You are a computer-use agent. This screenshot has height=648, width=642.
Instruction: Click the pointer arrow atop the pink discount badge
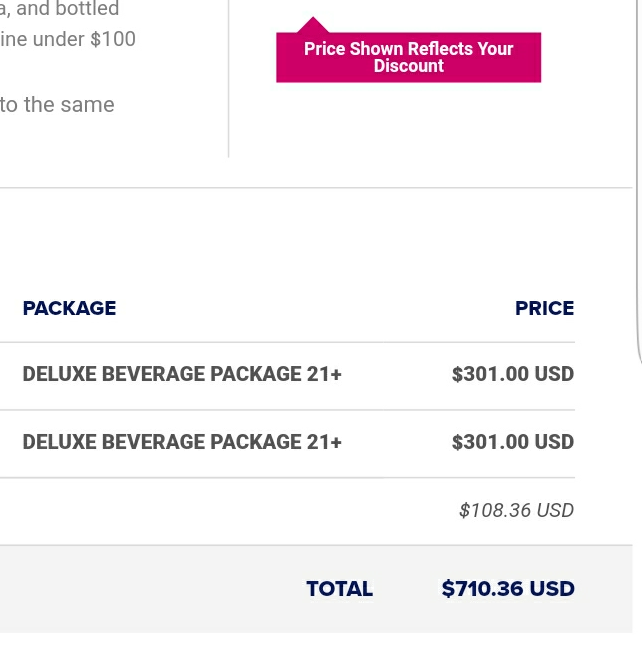[313, 25]
